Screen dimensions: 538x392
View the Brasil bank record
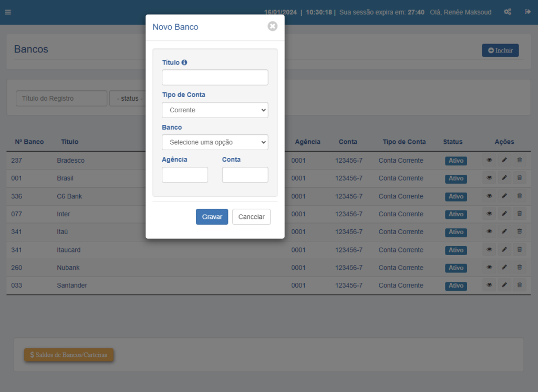click(489, 178)
